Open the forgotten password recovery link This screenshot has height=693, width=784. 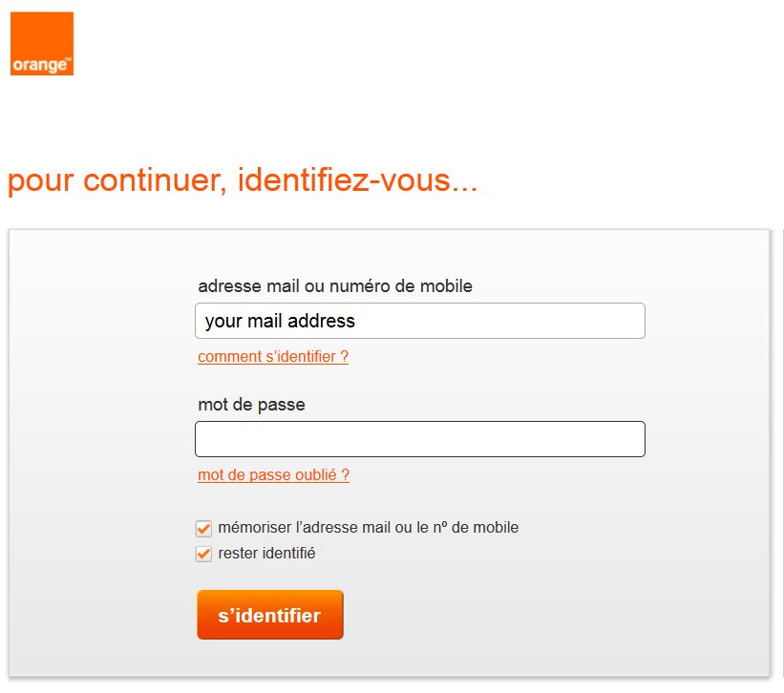(273, 475)
